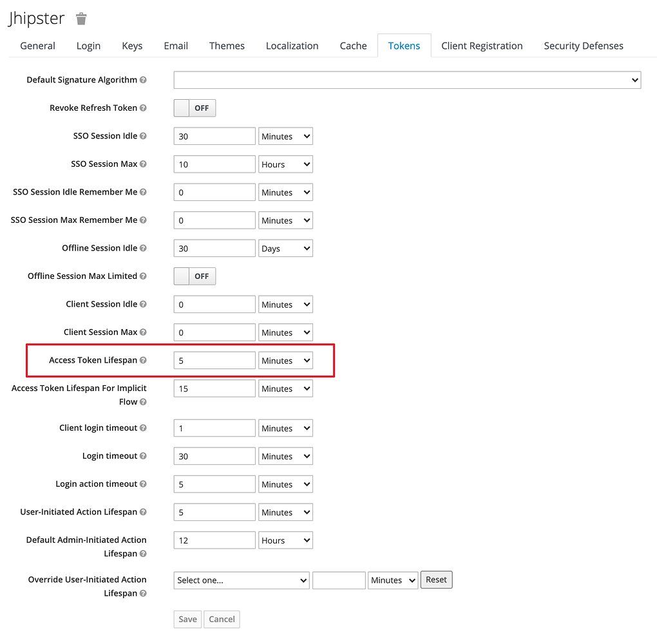Screen dimensions: 657x644
Task: Go to the Keys tab
Action: point(132,46)
